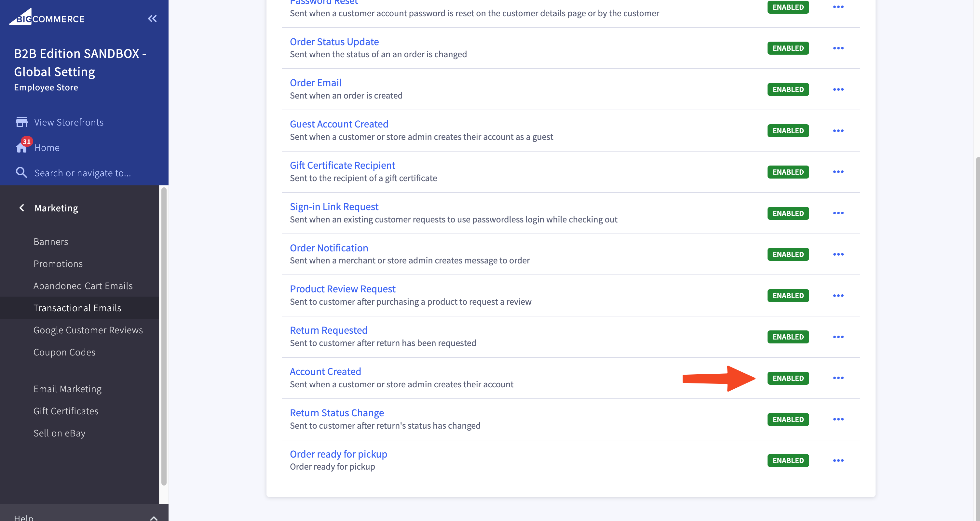
Task: Open Email Marketing in the sidebar
Action: pos(67,389)
